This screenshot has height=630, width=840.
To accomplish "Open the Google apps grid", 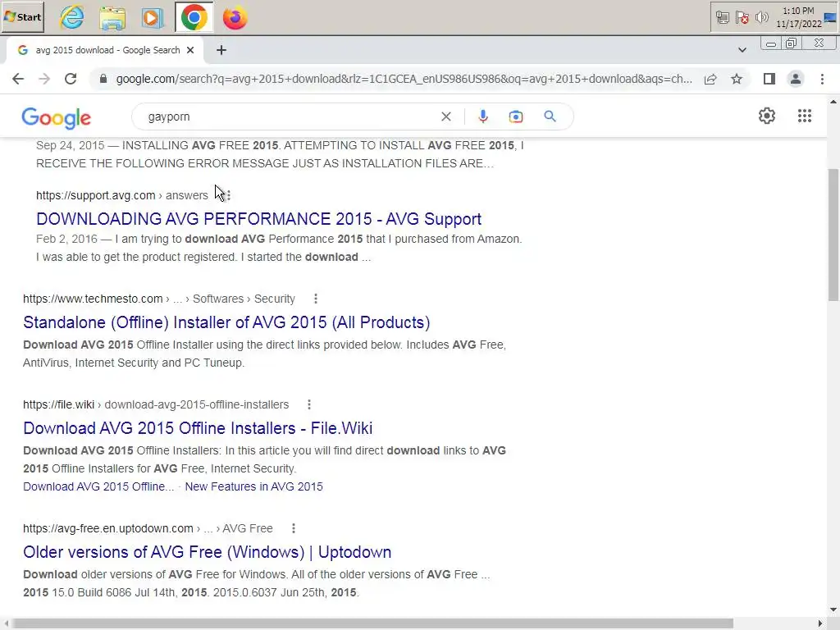I will [x=804, y=116].
